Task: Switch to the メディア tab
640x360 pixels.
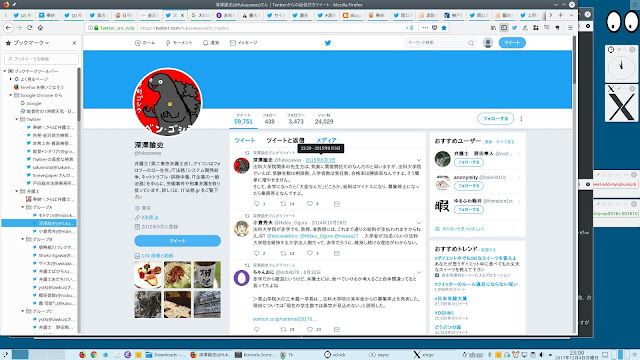Action: [326, 140]
